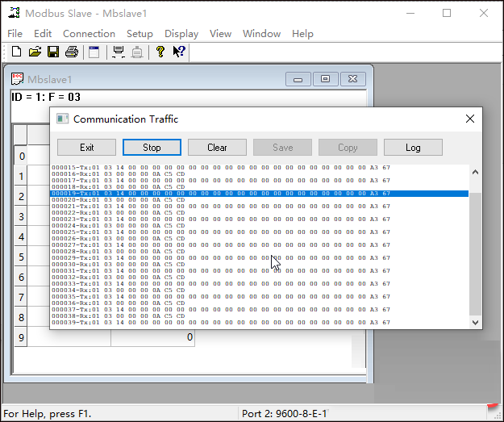Click row header 9 in Mbslave1 table
This screenshot has height=422, width=504.
pos(21,337)
